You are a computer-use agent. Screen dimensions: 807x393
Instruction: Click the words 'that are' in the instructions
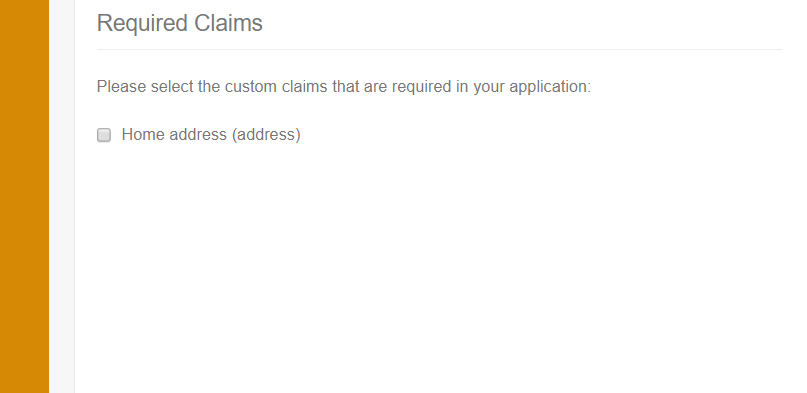click(x=360, y=86)
